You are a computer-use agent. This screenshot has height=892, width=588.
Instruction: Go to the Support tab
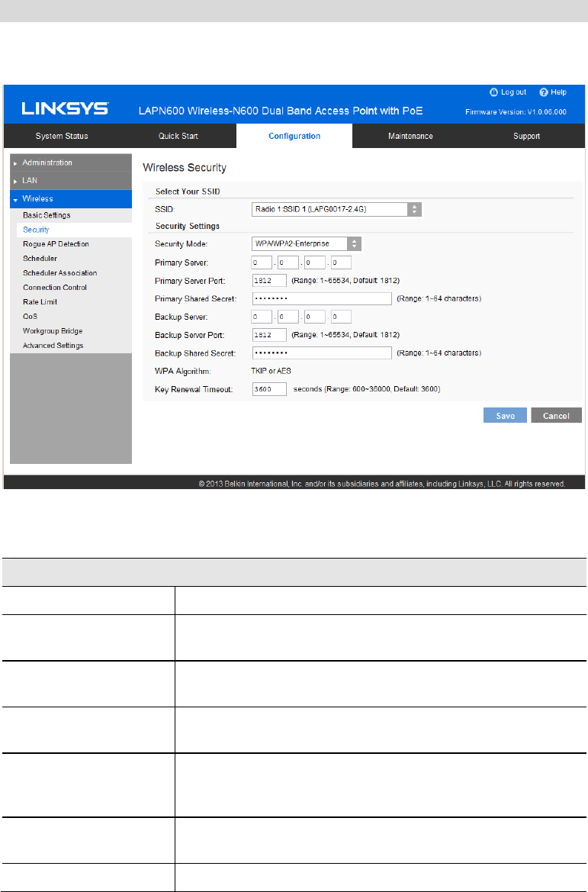526,136
